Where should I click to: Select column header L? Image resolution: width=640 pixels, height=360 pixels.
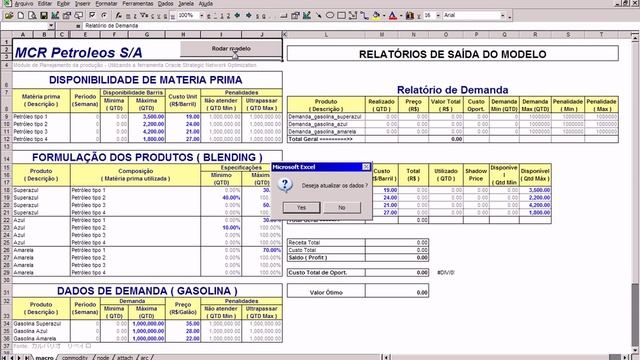[x=326, y=35]
